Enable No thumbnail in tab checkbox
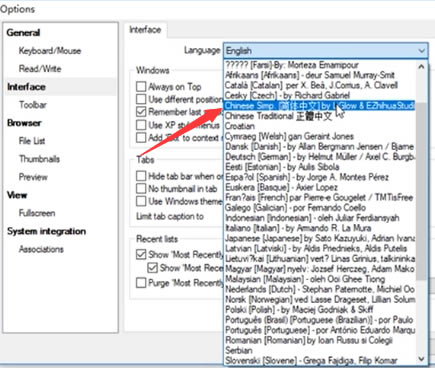 (141, 189)
